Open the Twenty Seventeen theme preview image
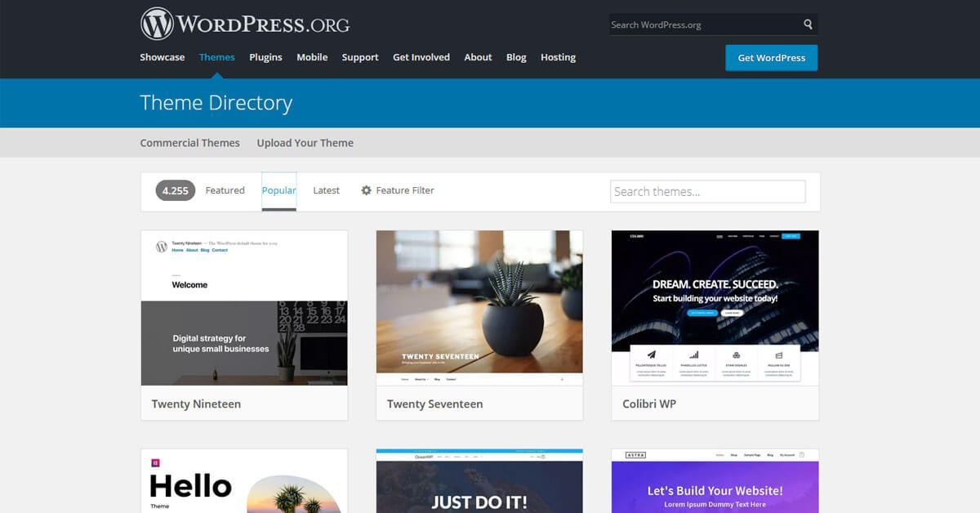Image resolution: width=980 pixels, height=513 pixels. (479, 308)
